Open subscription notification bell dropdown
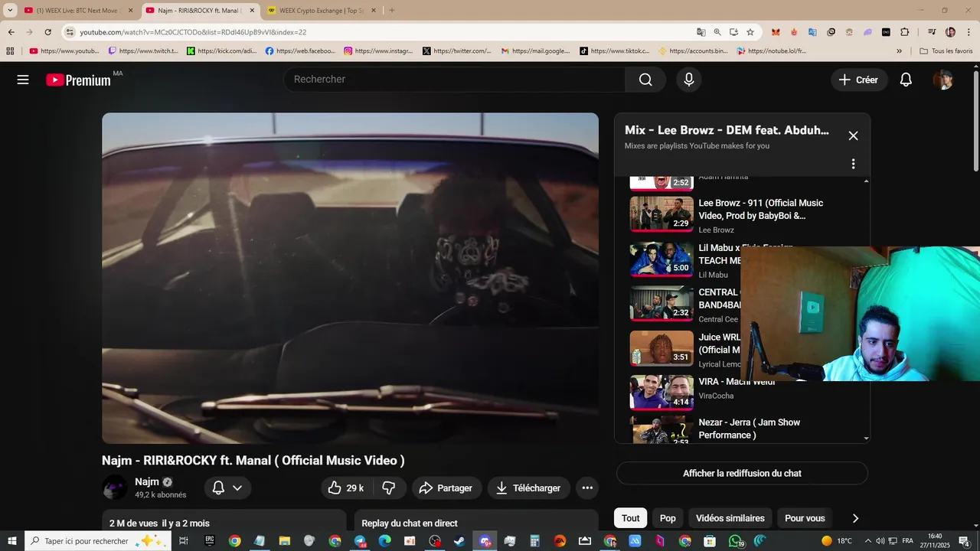The width and height of the screenshot is (980, 551). 227,487
